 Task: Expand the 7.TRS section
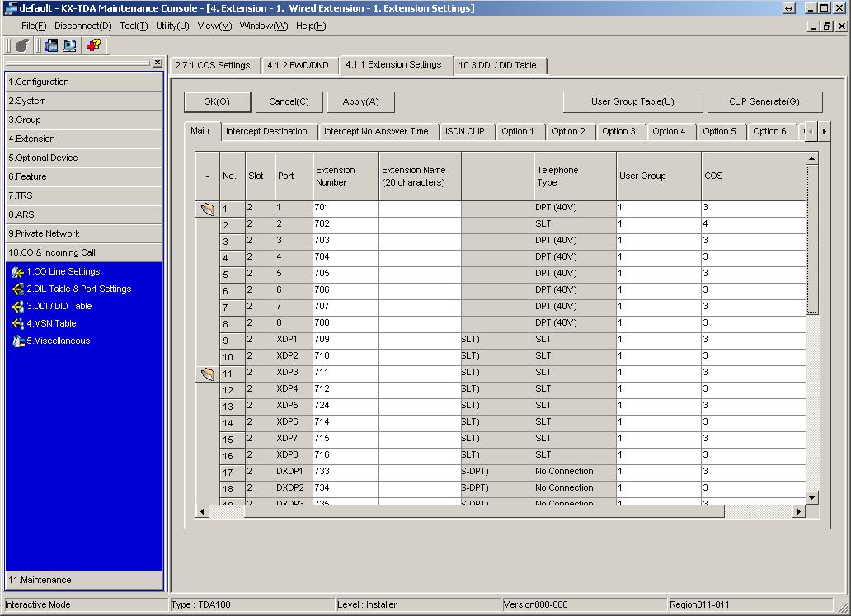click(x=83, y=196)
